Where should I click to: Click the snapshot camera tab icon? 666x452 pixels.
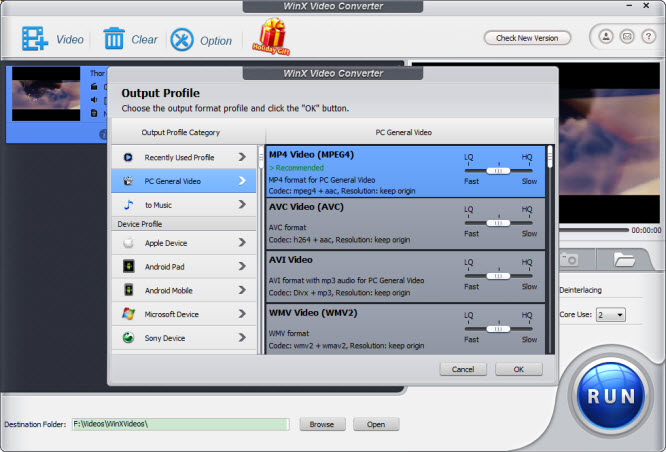click(x=569, y=259)
